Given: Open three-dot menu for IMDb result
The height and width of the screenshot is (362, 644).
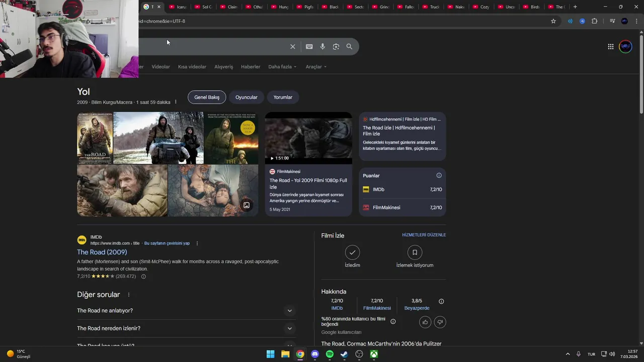Looking at the screenshot, I should pos(197,243).
